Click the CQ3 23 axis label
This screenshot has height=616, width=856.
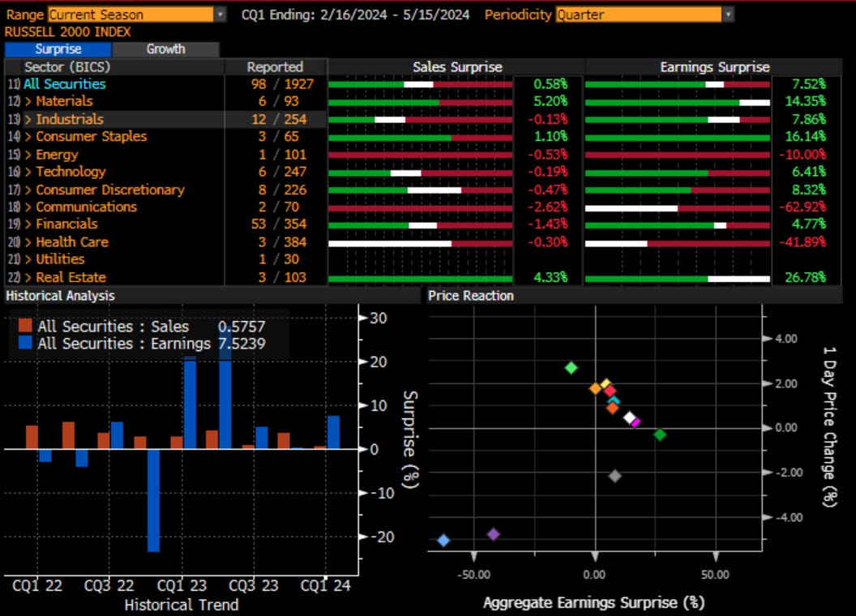click(253, 586)
